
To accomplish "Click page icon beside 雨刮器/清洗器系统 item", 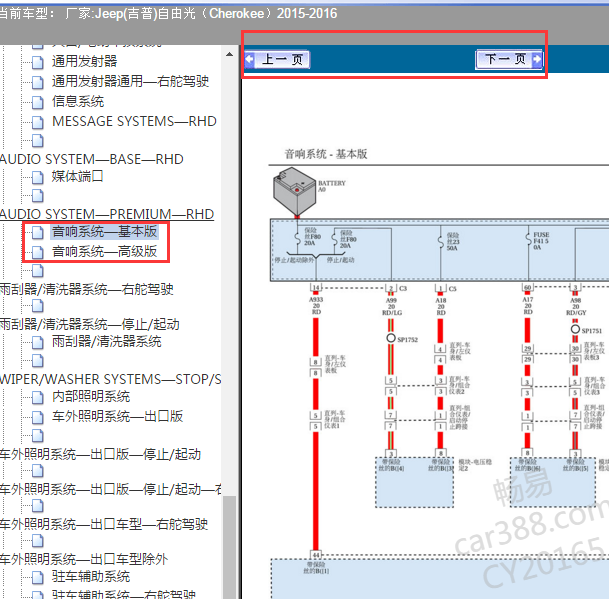I will pos(38,342).
